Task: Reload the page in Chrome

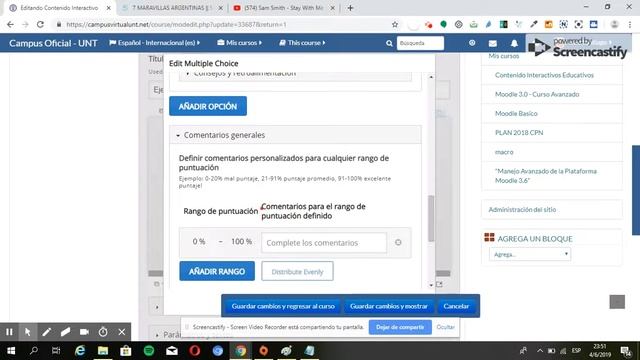Action: click(40, 24)
